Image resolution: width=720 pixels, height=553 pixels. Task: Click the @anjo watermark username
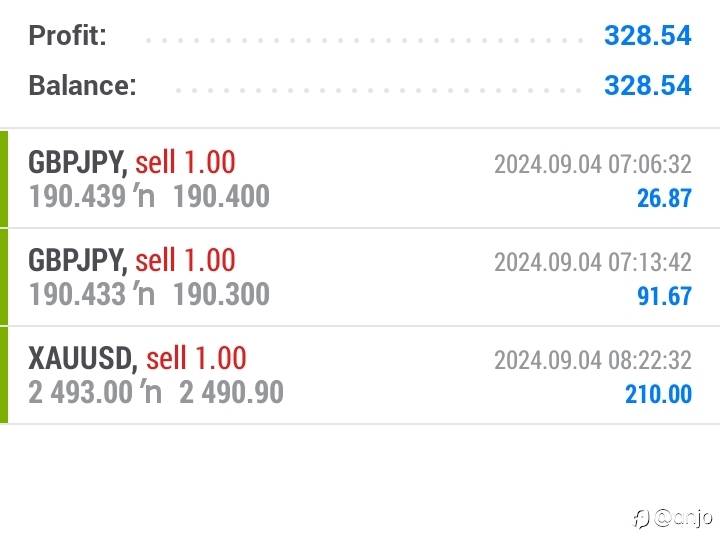(683, 517)
